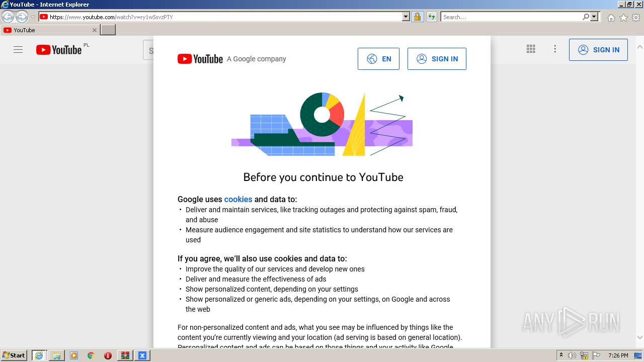Open WinRAR from the taskbar
Viewport: 644px width, 362px height.
(x=125, y=355)
